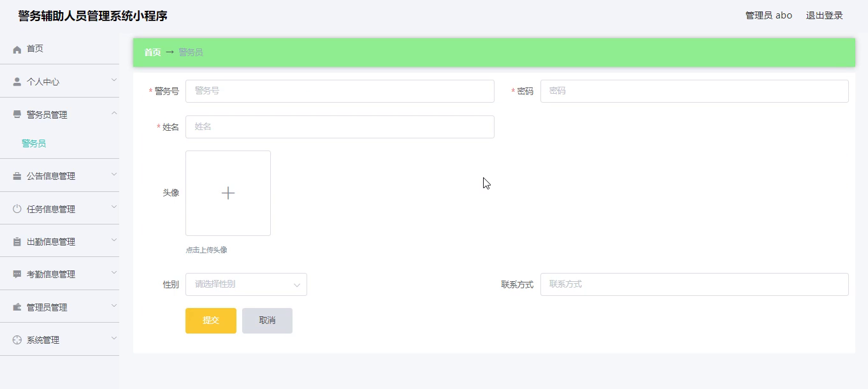Expand the 公告信息管理 chevron
This screenshot has height=389, width=868.
click(114, 175)
